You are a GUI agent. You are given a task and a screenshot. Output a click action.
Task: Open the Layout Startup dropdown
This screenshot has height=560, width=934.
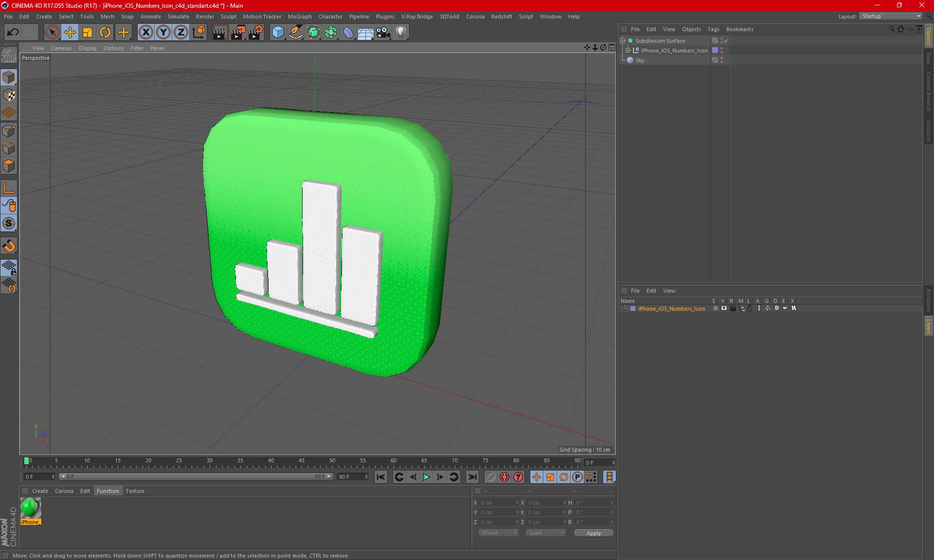(x=891, y=16)
